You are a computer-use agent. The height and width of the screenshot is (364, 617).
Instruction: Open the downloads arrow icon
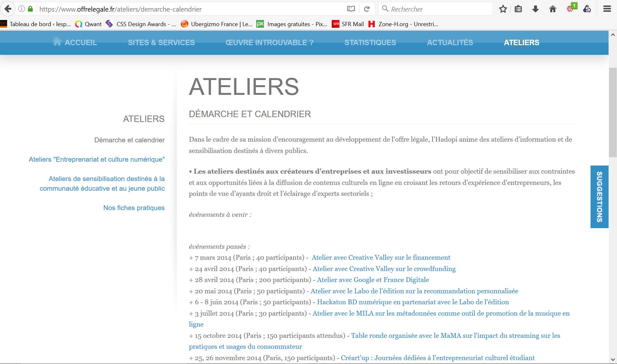pyautogui.click(x=535, y=9)
